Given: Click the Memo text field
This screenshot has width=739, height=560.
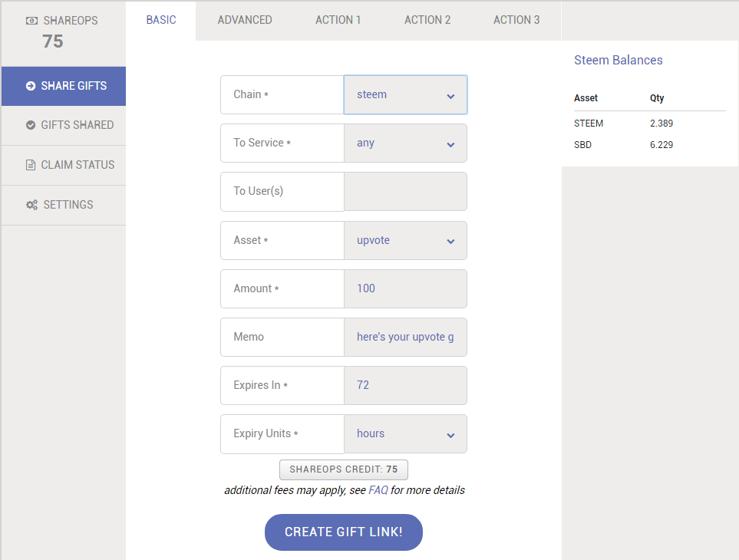Looking at the screenshot, I should [x=405, y=338].
